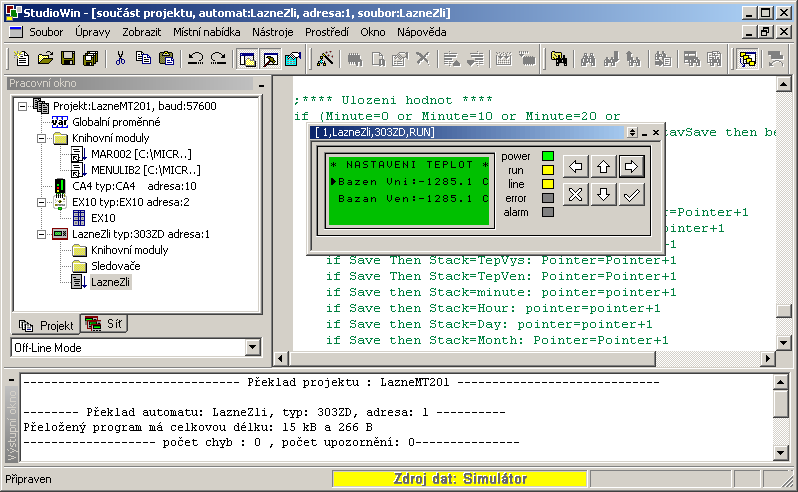The height and width of the screenshot is (492, 798).
Task: Toggle the workspace window toolbar button
Action: point(247,59)
